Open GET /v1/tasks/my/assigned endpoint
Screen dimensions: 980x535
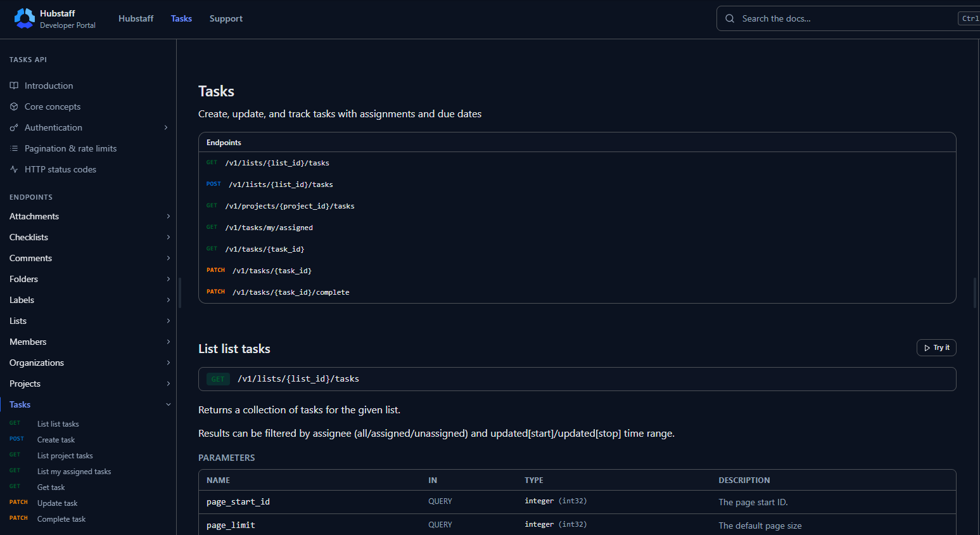269,228
